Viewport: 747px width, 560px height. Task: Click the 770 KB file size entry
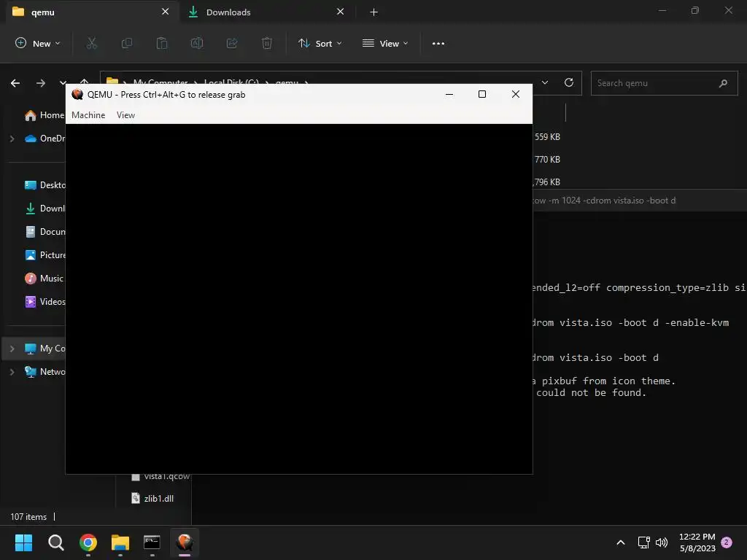coord(547,160)
